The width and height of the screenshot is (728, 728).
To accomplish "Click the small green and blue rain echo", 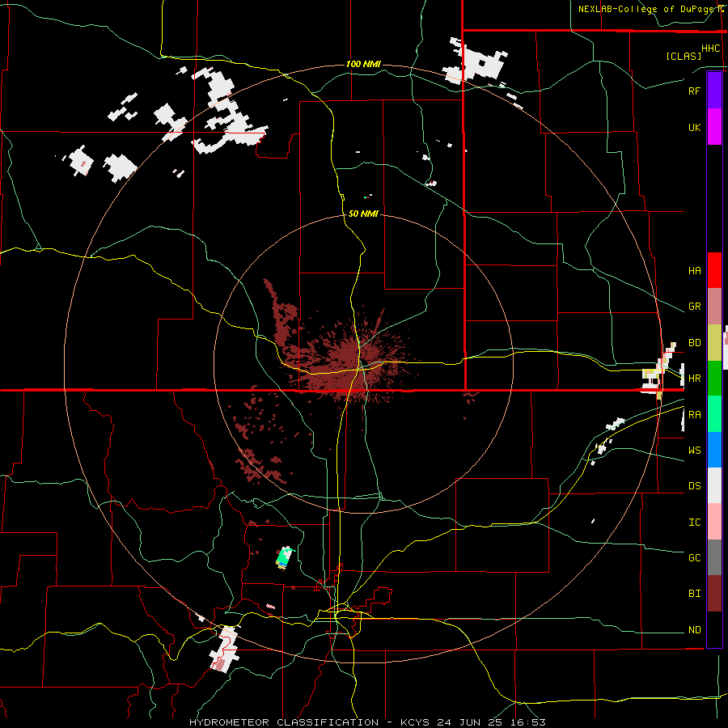I will coord(284,557).
